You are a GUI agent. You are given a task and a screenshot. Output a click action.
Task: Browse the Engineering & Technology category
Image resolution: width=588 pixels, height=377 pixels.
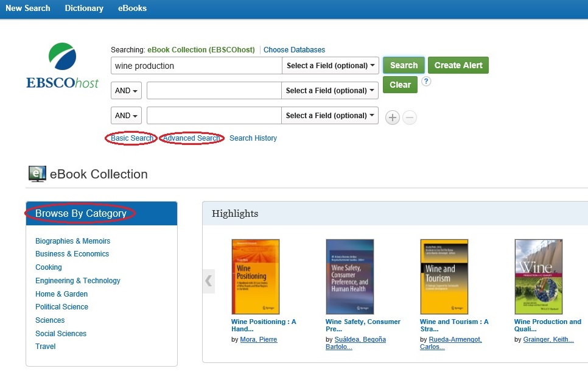pyautogui.click(x=78, y=281)
